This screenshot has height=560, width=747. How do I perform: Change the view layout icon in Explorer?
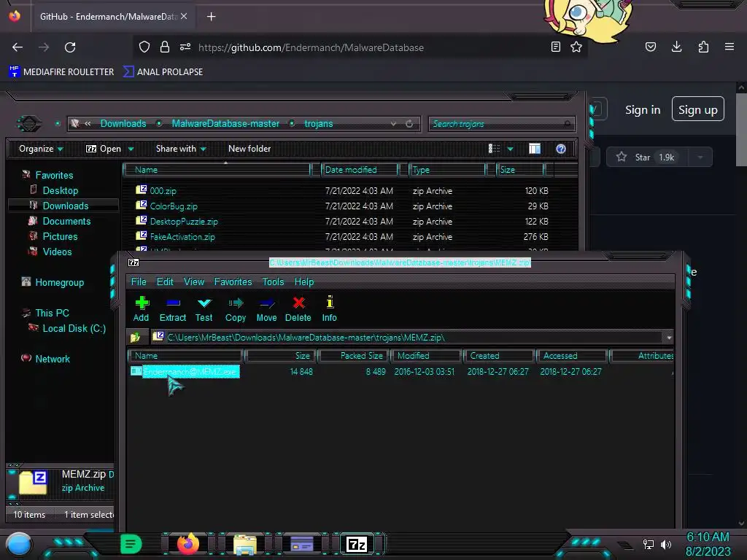tap(494, 149)
